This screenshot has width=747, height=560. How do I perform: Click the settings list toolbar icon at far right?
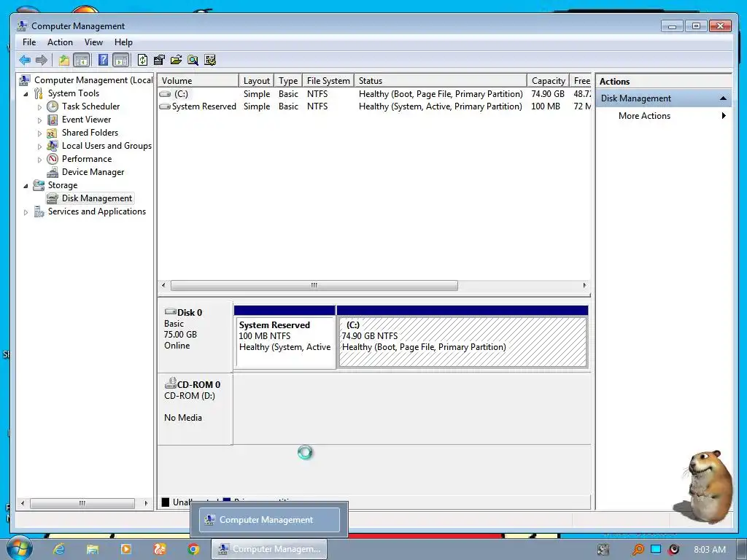pos(210,60)
